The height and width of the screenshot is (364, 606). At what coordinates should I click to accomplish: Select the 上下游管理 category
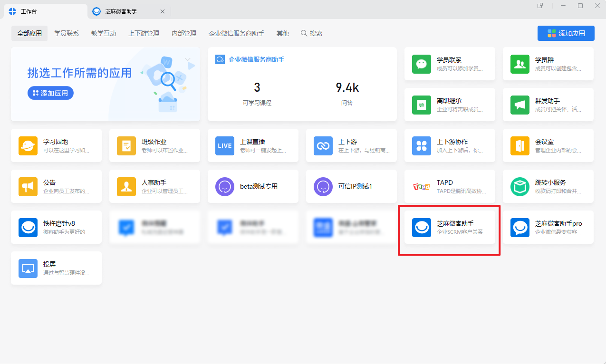point(144,33)
